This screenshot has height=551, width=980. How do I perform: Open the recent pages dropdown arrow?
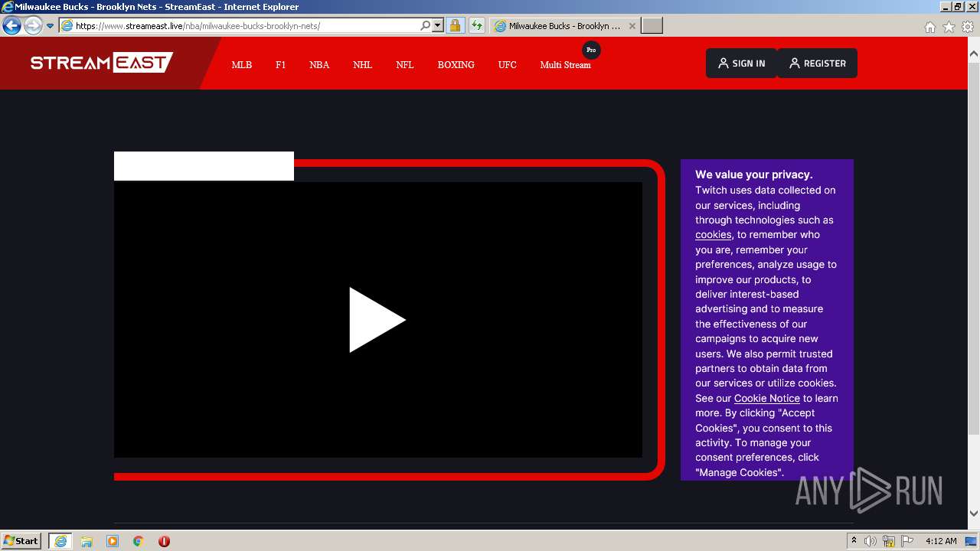(x=50, y=26)
